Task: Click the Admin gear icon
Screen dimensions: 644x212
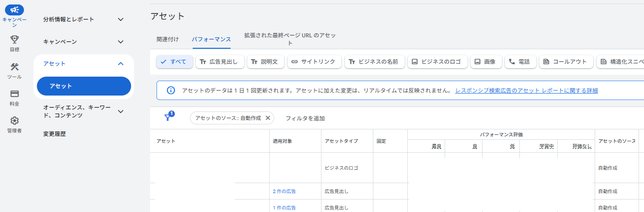Action: pos(14,121)
